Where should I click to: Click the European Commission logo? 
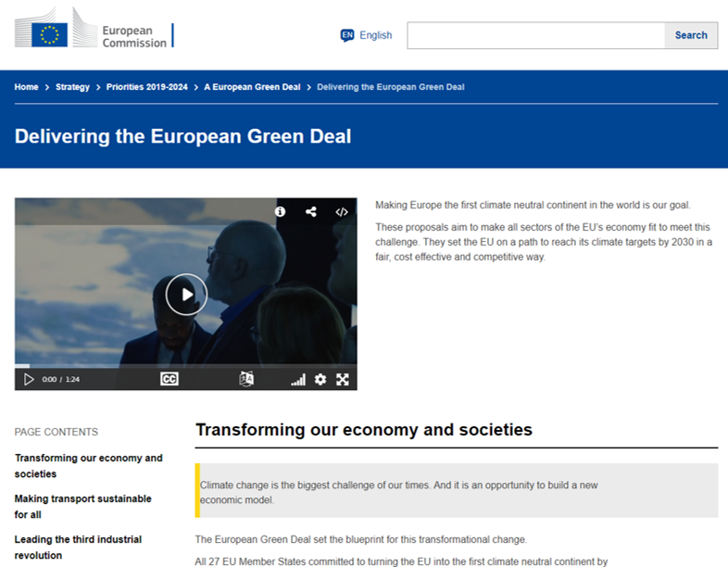click(x=94, y=28)
